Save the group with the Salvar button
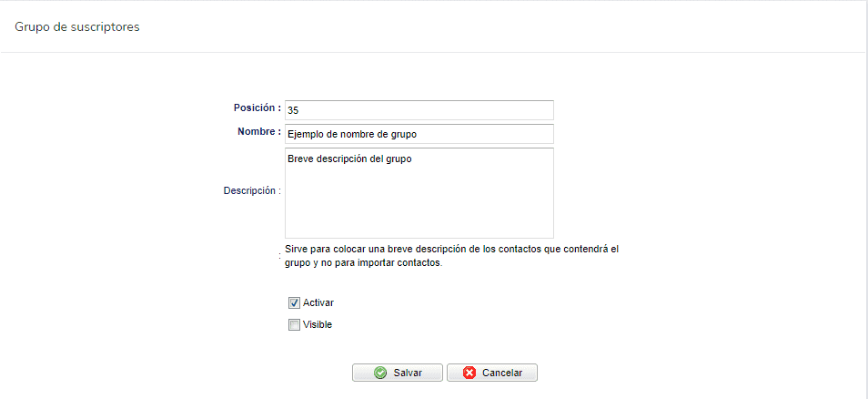This screenshot has height=399, width=868. pyautogui.click(x=398, y=373)
